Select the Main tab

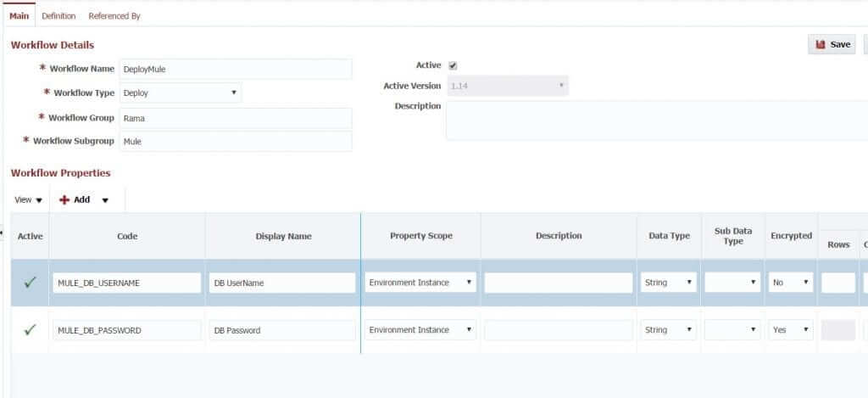click(19, 16)
